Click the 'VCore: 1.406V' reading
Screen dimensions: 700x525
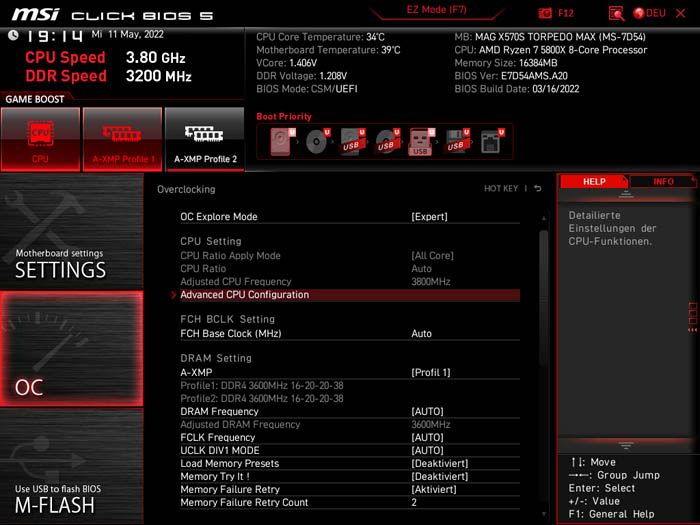(x=286, y=63)
